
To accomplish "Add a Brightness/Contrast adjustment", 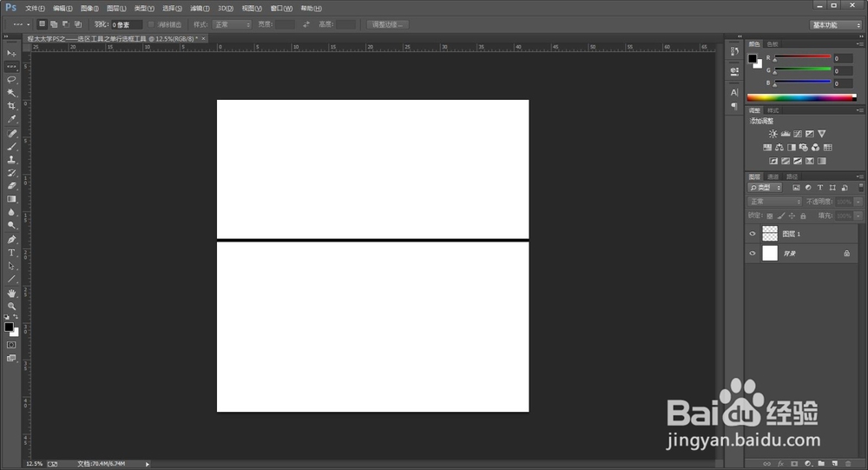I will tap(773, 134).
